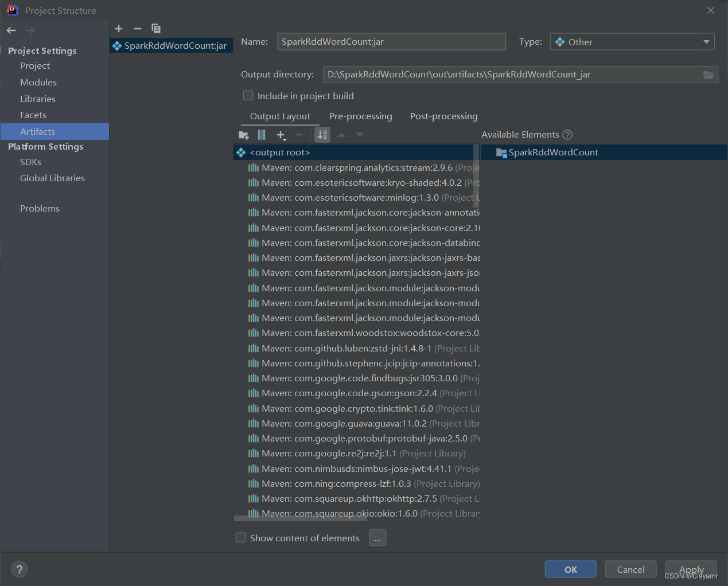Screen dimensions: 728x586
Task: Click into the artifact Name field
Action: pyautogui.click(x=391, y=42)
